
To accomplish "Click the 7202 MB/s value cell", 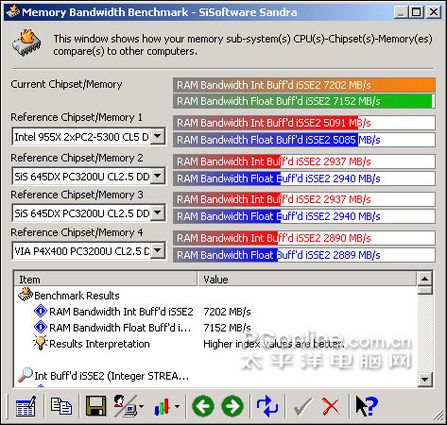I will (x=227, y=312).
